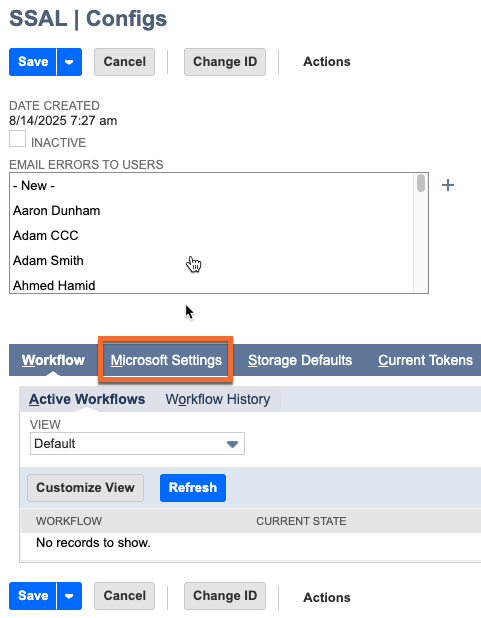
Task: Open the Storage Defaults tab
Action: tap(300, 360)
